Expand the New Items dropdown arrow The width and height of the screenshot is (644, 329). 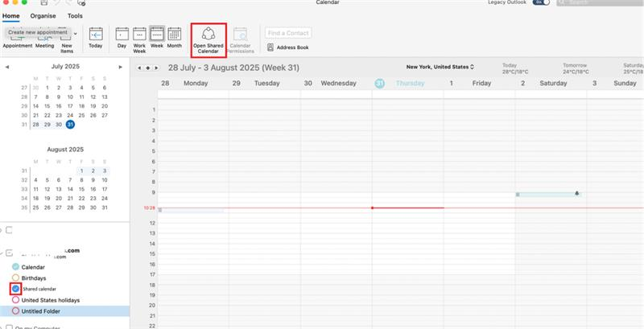75,34
